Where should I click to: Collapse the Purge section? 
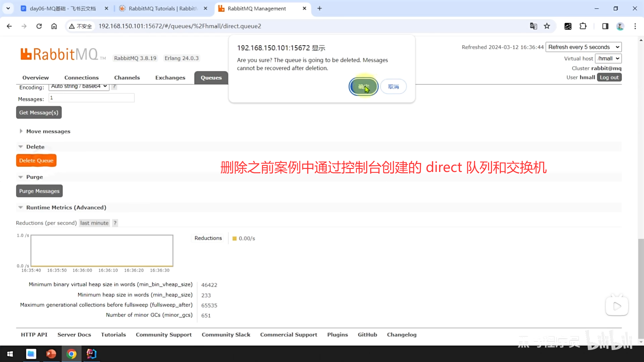tap(34, 177)
